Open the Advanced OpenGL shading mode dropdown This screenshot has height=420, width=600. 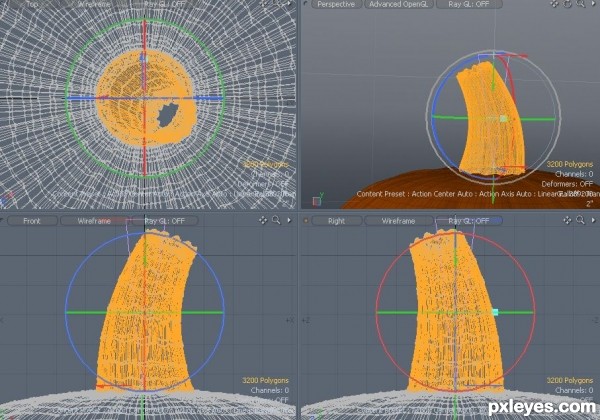398,4
